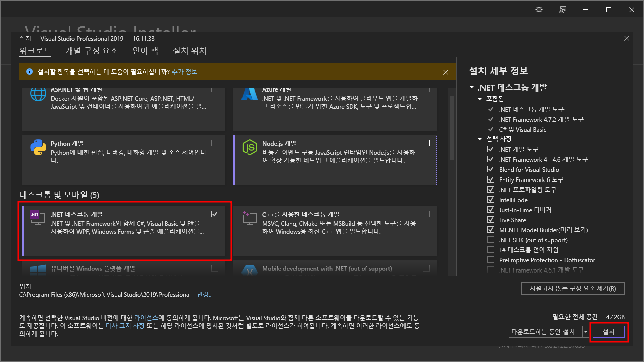The width and height of the screenshot is (644, 362).
Task: Click the .NET 데스크톱 개발 도구 included item
Action: pyautogui.click(x=532, y=109)
